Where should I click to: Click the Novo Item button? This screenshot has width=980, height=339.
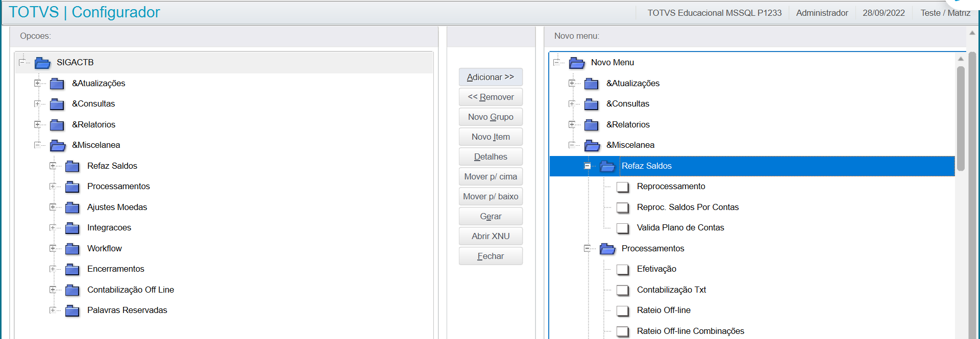491,137
